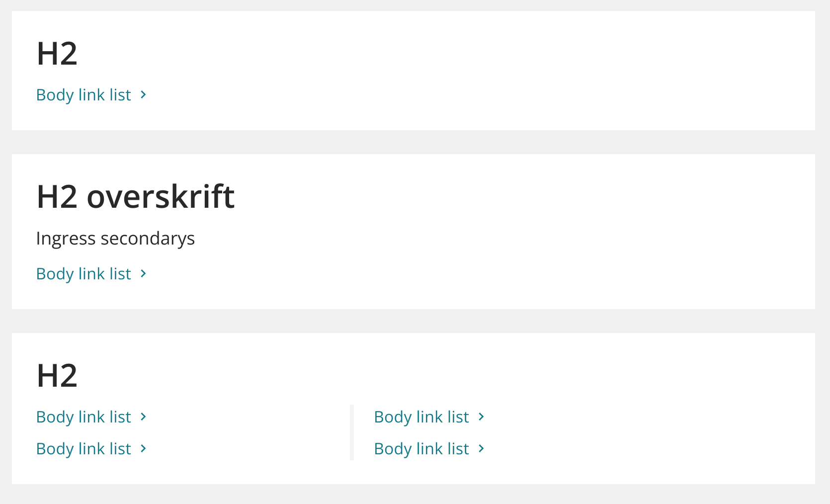This screenshot has height=504, width=830.
Task: Open 'Body link list' under 'Ingress secondarys'
Action: [x=83, y=274]
